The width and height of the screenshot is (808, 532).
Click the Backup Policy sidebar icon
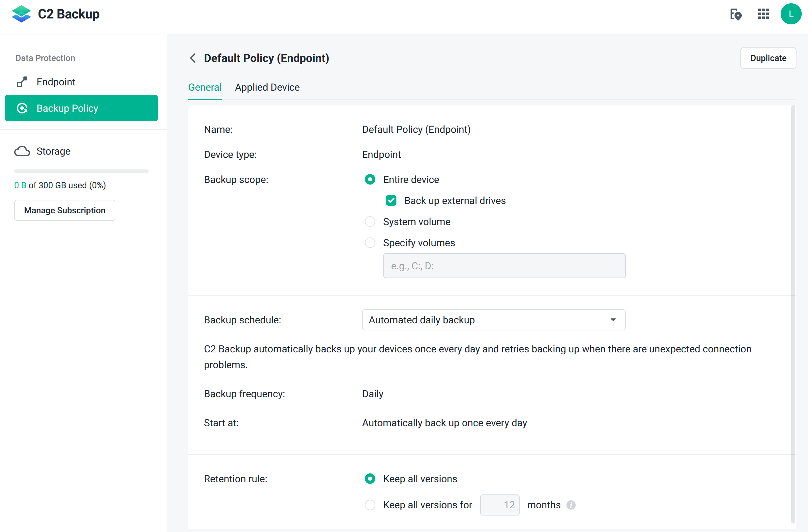click(22, 108)
